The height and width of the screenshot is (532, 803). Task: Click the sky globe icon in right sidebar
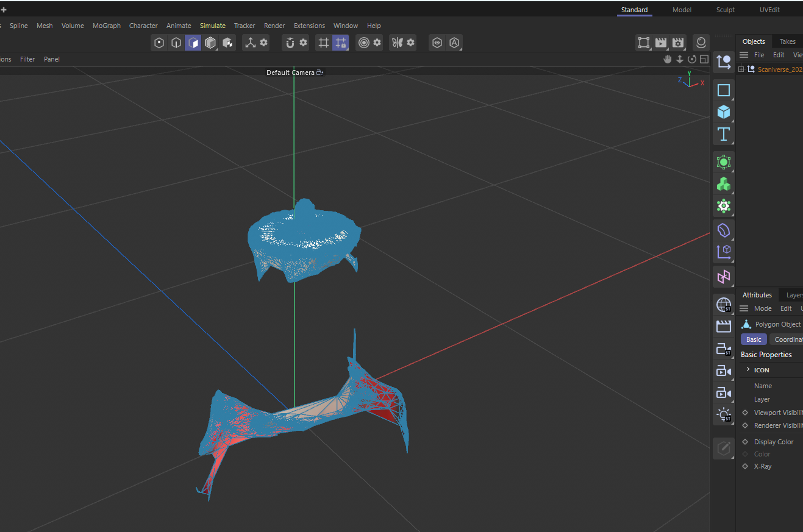723,305
